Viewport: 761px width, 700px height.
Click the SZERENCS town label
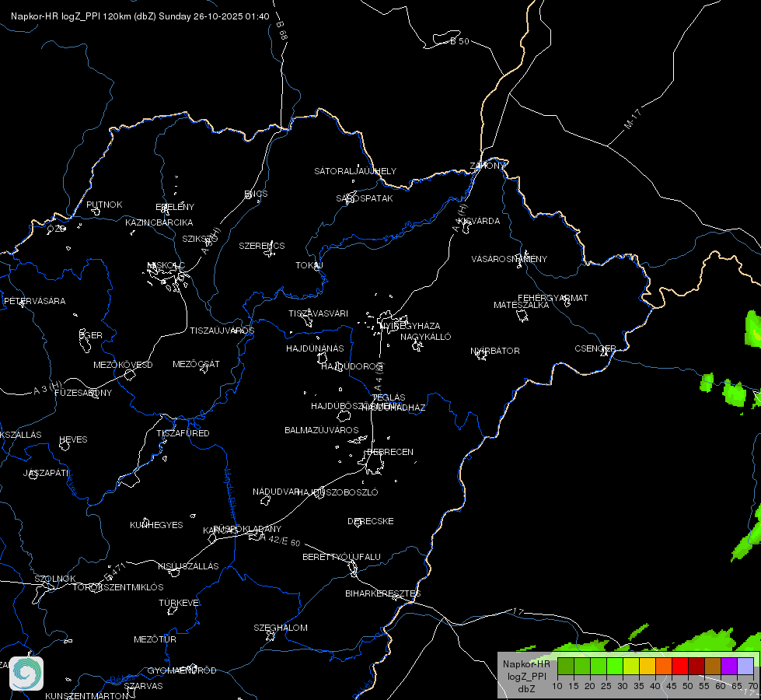tap(262, 246)
